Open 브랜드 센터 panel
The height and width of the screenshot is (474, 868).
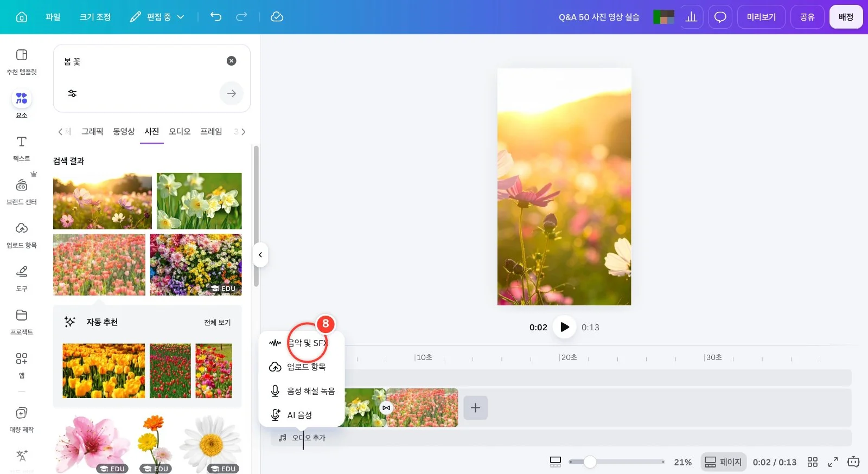pos(22,192)
